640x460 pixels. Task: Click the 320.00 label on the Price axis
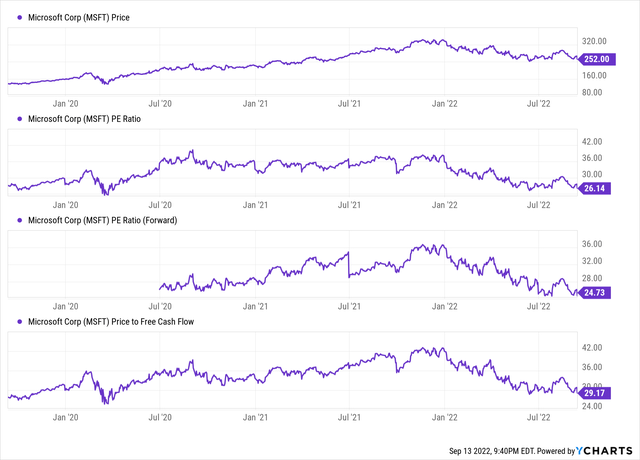click(x=599, y=42)
